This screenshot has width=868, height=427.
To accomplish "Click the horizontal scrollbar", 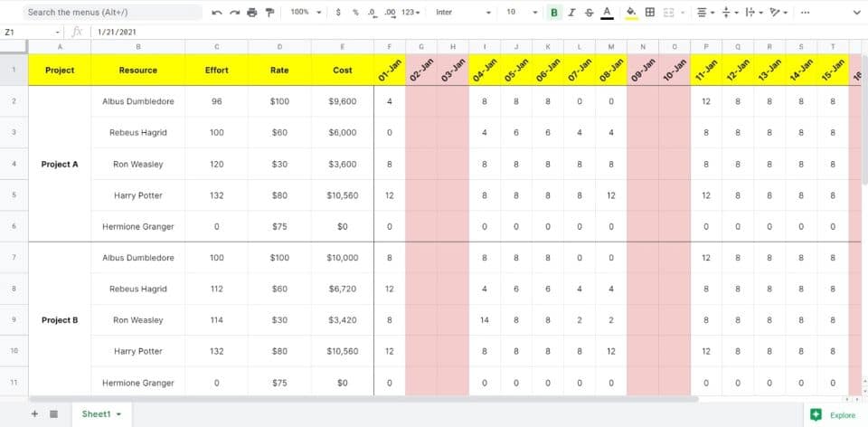I will 363,399.
